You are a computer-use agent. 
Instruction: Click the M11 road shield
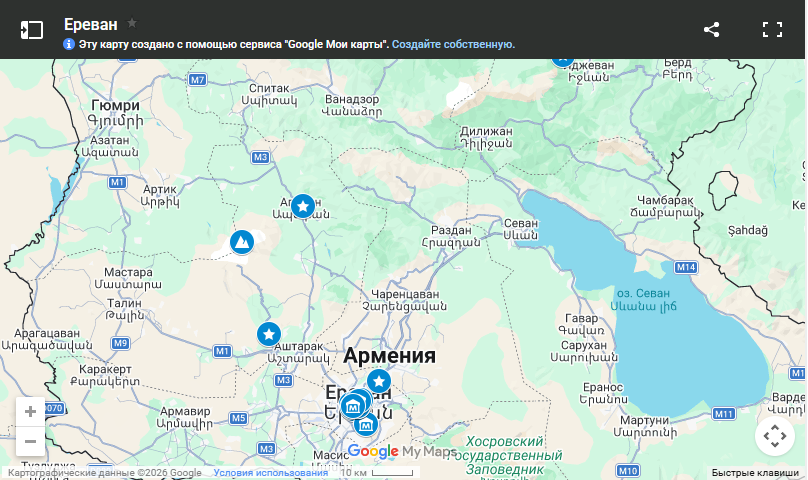pos(723,413)
